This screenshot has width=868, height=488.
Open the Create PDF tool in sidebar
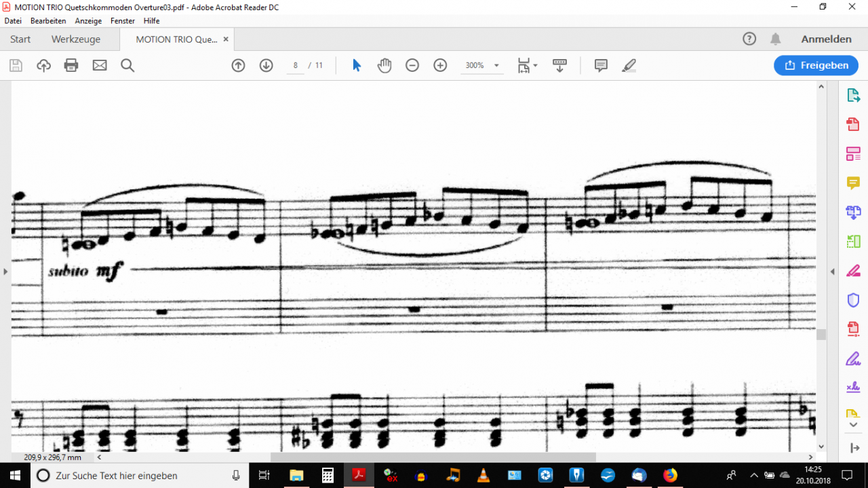[853, 124]
